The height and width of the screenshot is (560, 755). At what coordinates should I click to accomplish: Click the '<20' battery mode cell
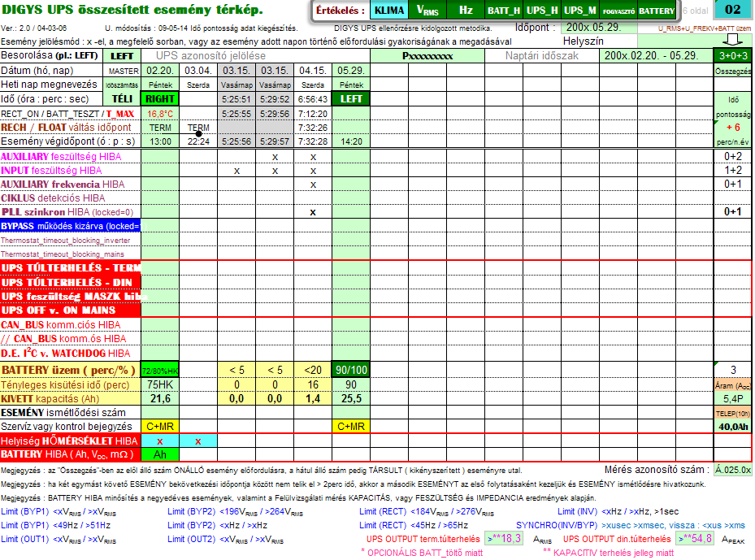click(x=313, y=371)
